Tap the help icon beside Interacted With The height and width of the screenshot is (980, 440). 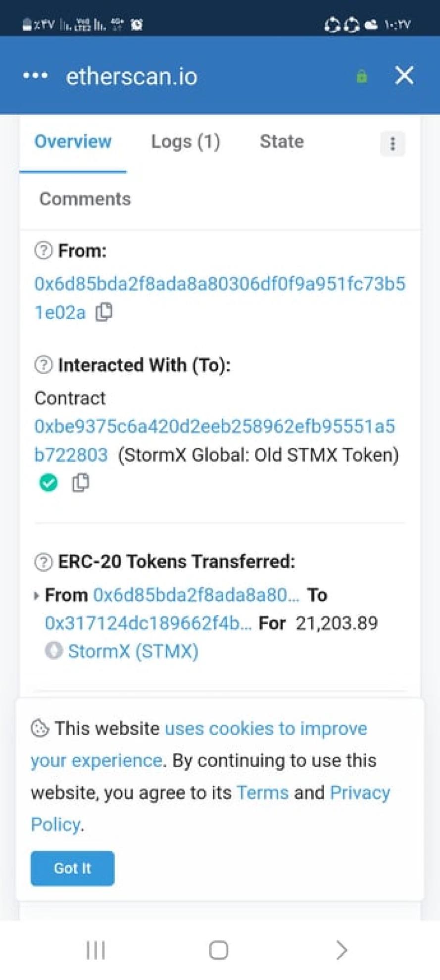pyautogui.click(x=44, y=365)
